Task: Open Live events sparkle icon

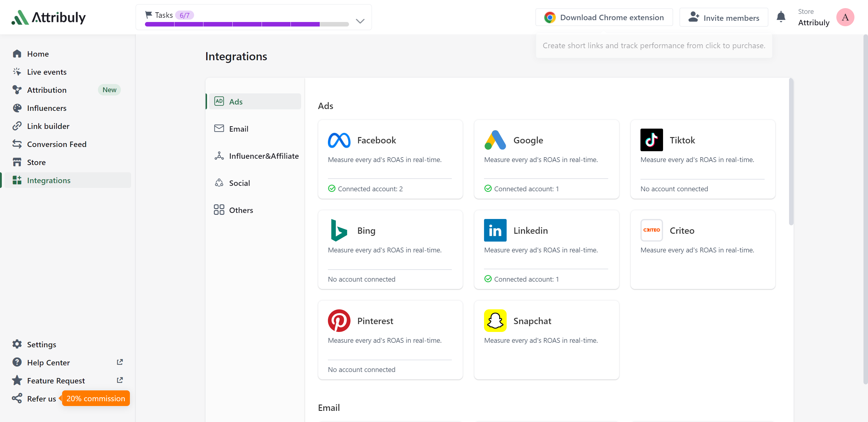Action: pyautogui.click(x=17, y=72)
